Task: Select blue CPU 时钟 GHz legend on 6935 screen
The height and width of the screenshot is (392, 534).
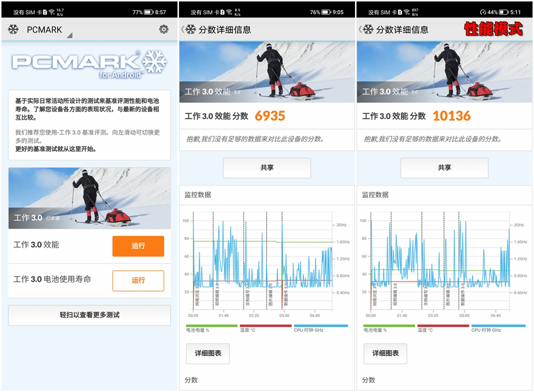Action: [x=321, y=328]
